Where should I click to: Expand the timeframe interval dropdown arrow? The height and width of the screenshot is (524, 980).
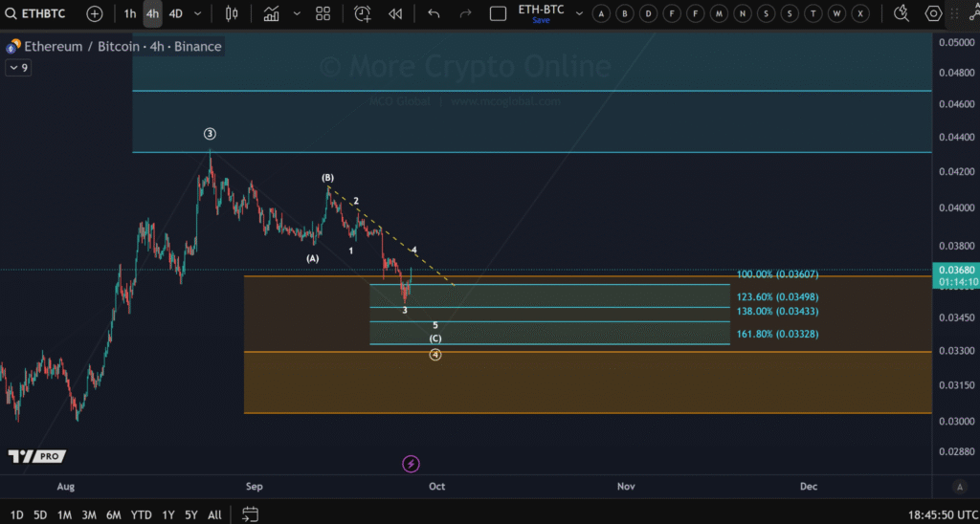(198, 13)
